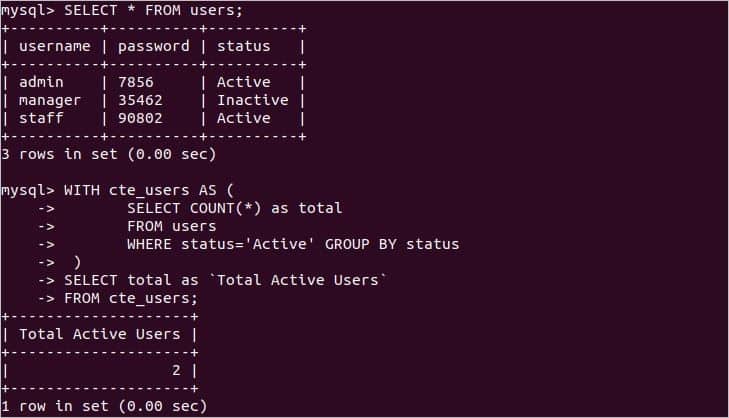Click the result value 2
729x418 pixels.
pos(176,370)
